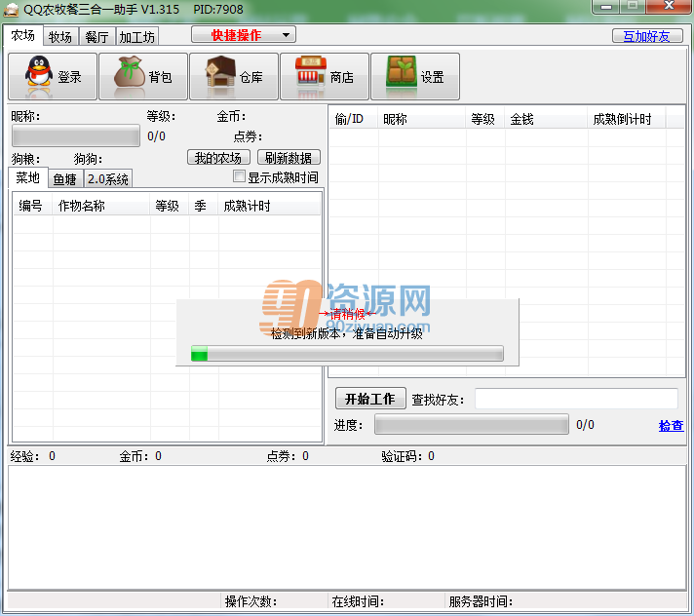Switch to the 餐厅 tab
This screenshot has width=694, height=616.
(96, 37)
